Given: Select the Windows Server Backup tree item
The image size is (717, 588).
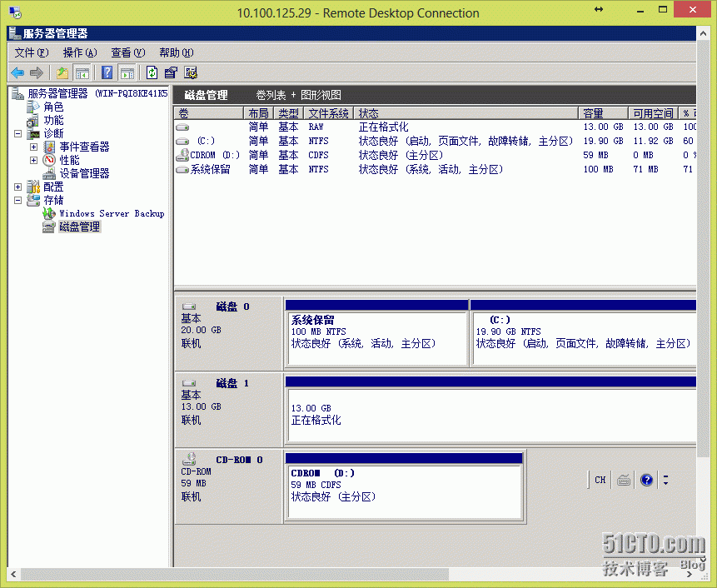Looking at the screenshot, I should [x=112, y=213].
